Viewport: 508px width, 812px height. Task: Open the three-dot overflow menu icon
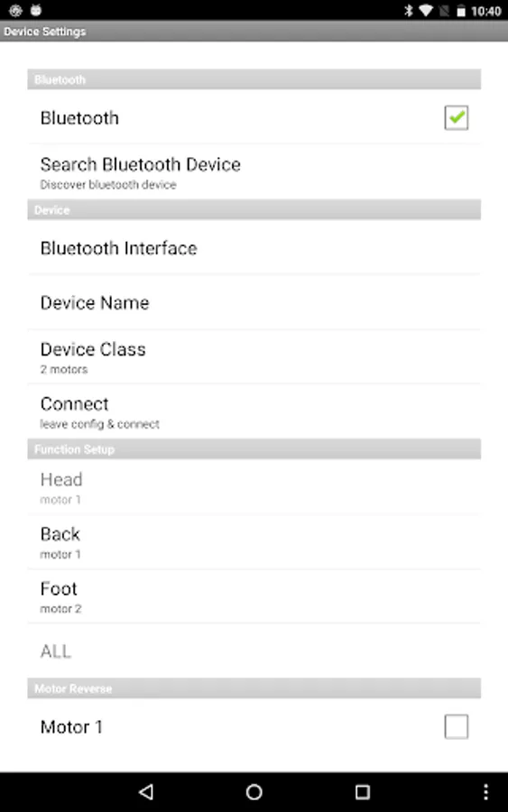[485, 791]
